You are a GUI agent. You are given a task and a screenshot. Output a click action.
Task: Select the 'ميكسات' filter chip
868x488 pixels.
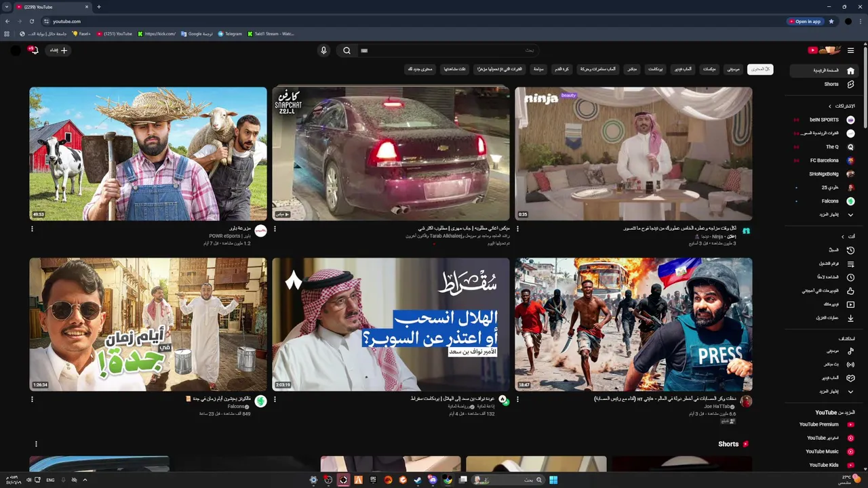(x=709, y=69)
